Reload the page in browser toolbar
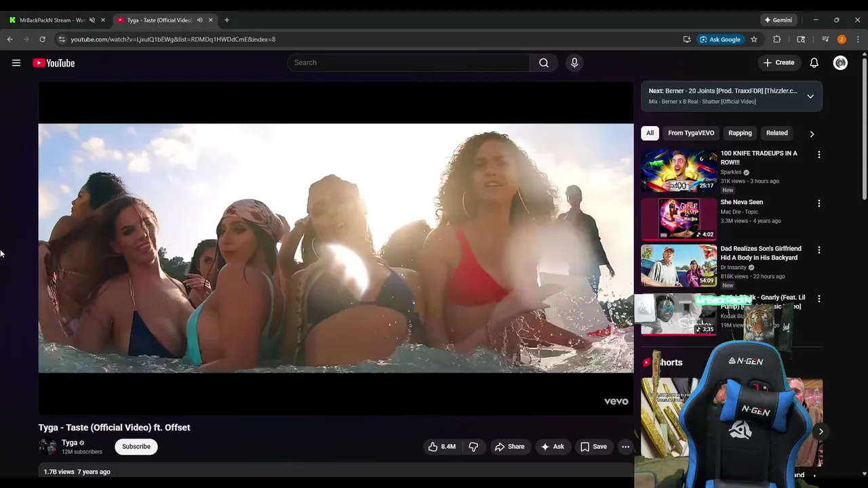 (x=42, y=39)
